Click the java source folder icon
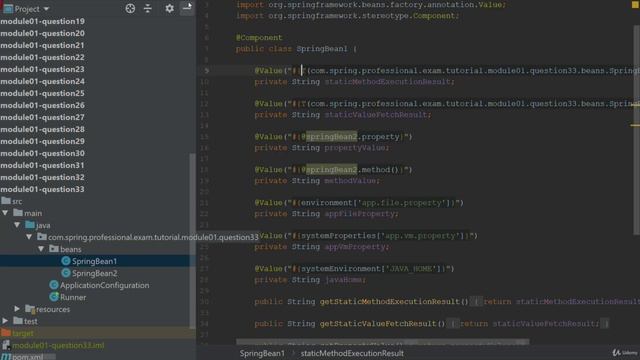This screenshot has height=360, width=640. pos(30,224)
